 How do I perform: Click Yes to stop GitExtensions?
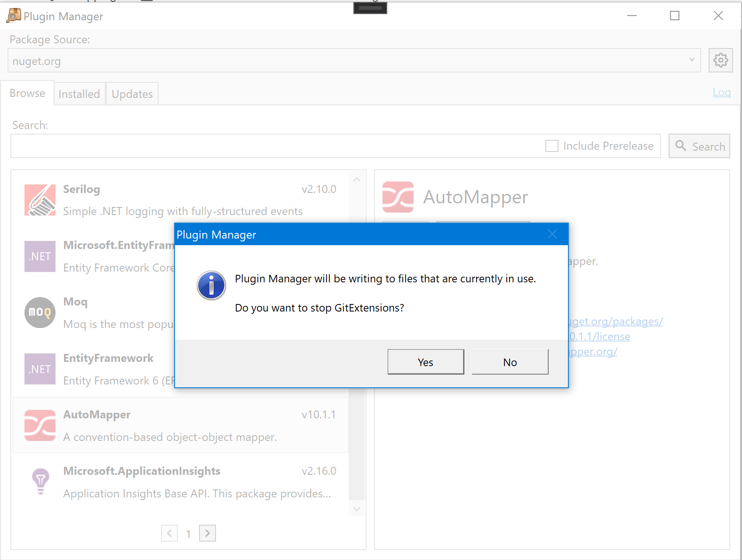point(426,362)
